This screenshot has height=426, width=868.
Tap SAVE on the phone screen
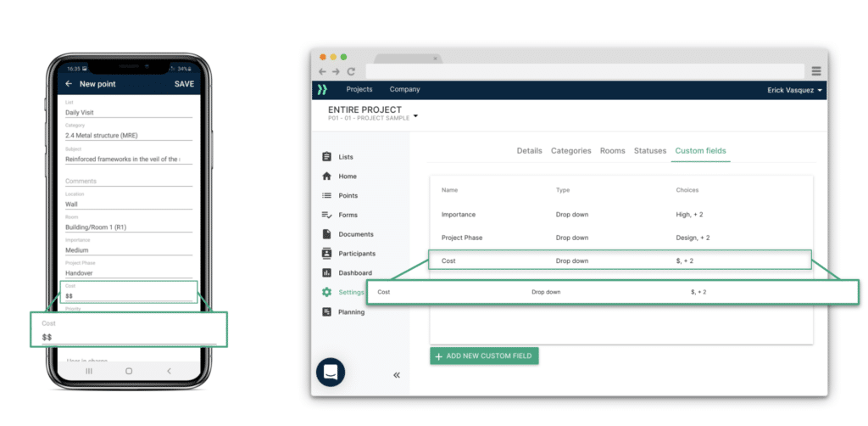point(184,84)
